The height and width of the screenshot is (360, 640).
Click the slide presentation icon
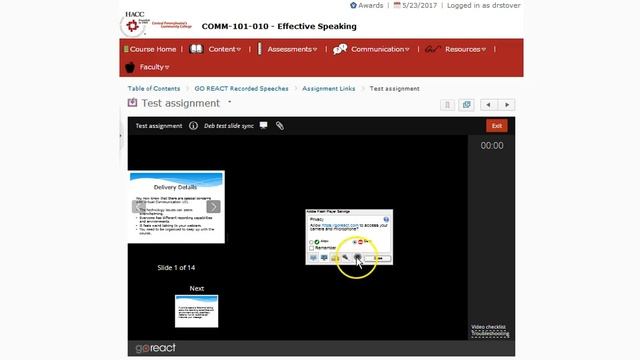(264, 125)
